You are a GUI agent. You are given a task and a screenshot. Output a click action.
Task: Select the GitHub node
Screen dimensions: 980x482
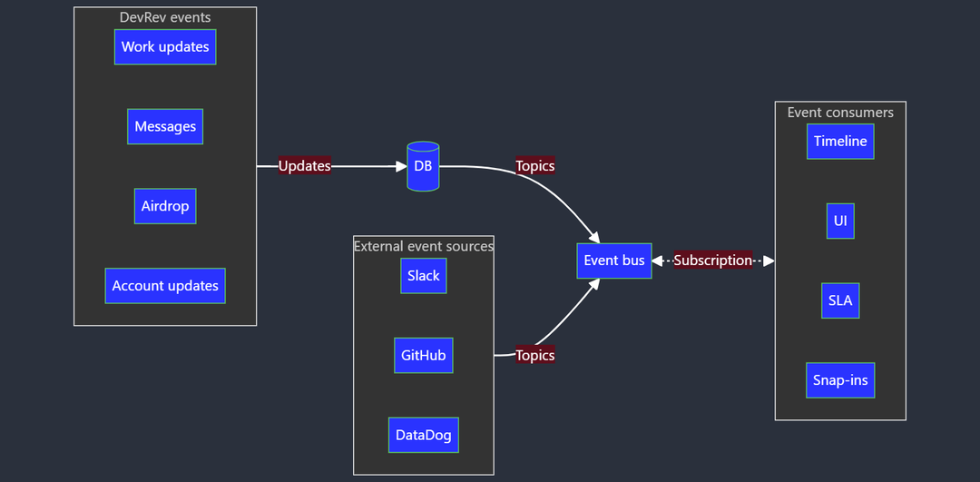(423, 355)
